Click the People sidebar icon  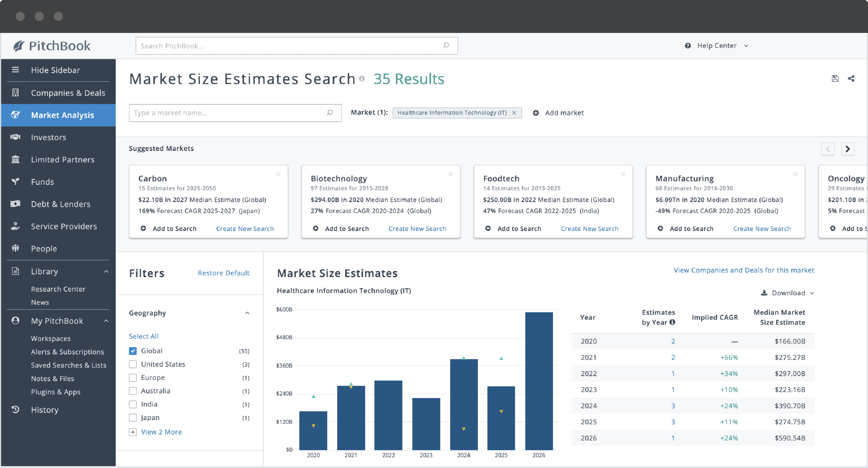click(x=15, y=248)
